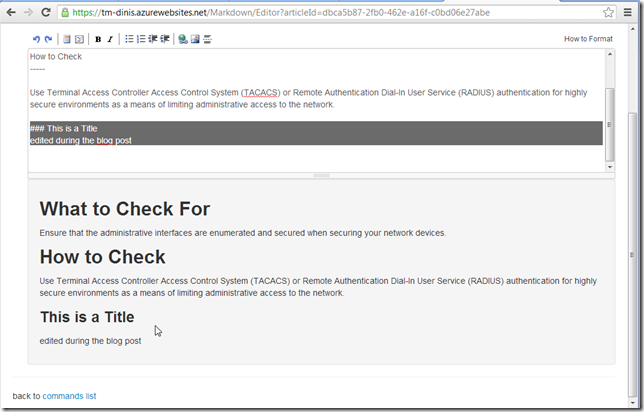Open the How to Format help link
Image resolution: width=644 pixels, height=412 pixels.
pyautogui.click(x=588, y=39)
